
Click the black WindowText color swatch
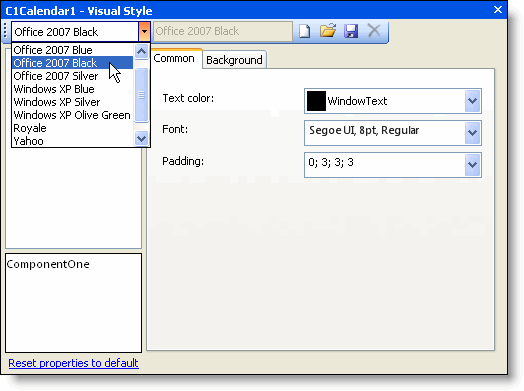[x=316, y=101]
